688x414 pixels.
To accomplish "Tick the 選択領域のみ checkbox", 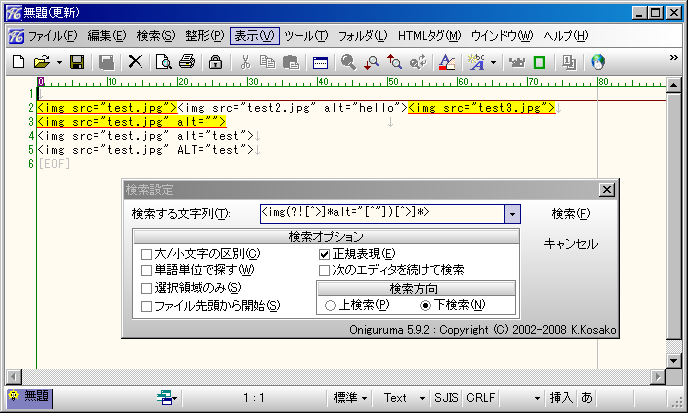I will coord(146,288).
